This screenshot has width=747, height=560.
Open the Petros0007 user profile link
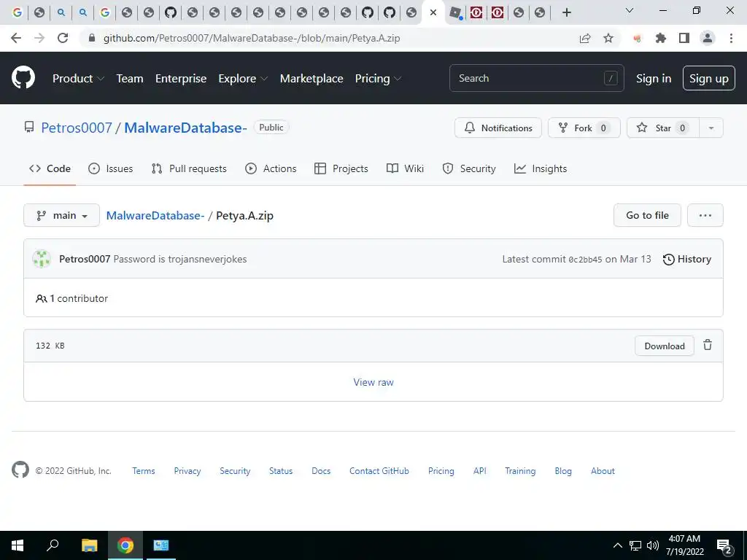coord(76,128)
